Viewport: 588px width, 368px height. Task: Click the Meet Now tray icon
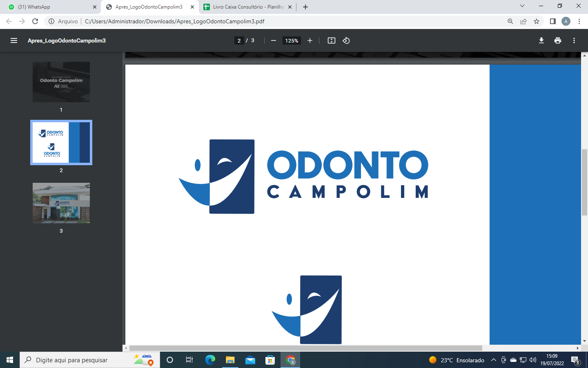tap(503, 360)
